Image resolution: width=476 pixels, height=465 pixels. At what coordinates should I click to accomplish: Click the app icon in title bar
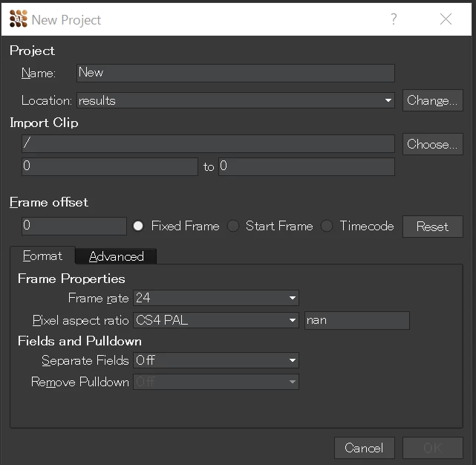click(18, 19)
